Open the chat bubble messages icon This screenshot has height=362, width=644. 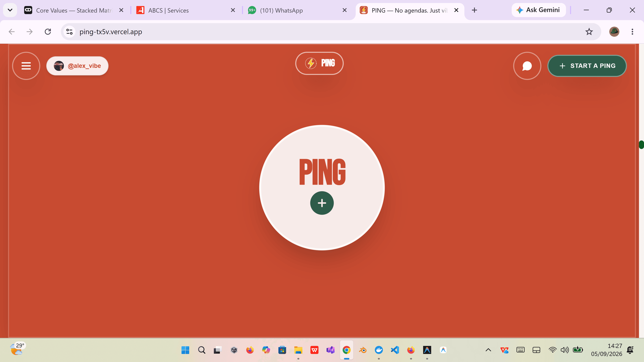click(x=527, y=66)
